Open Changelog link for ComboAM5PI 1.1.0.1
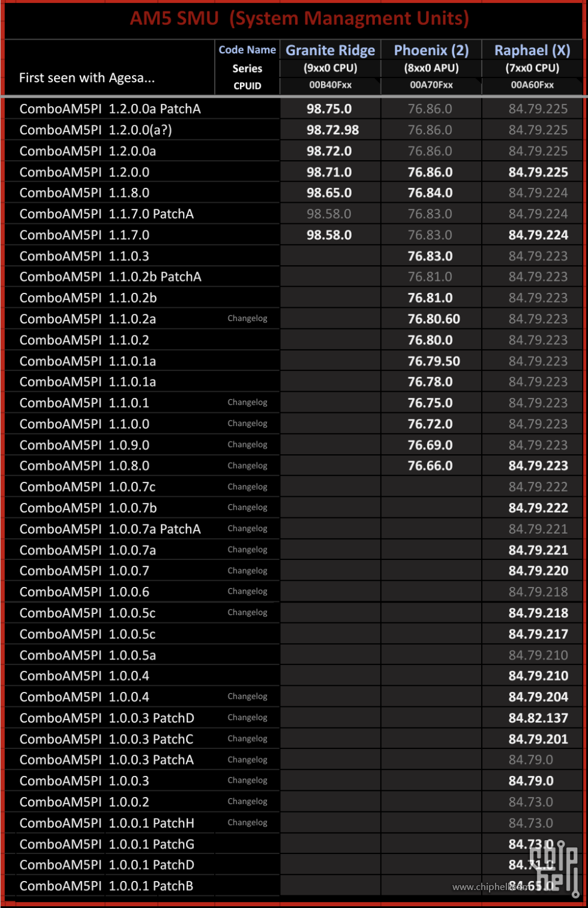This screenshot has width=588, height=908. 247,403
